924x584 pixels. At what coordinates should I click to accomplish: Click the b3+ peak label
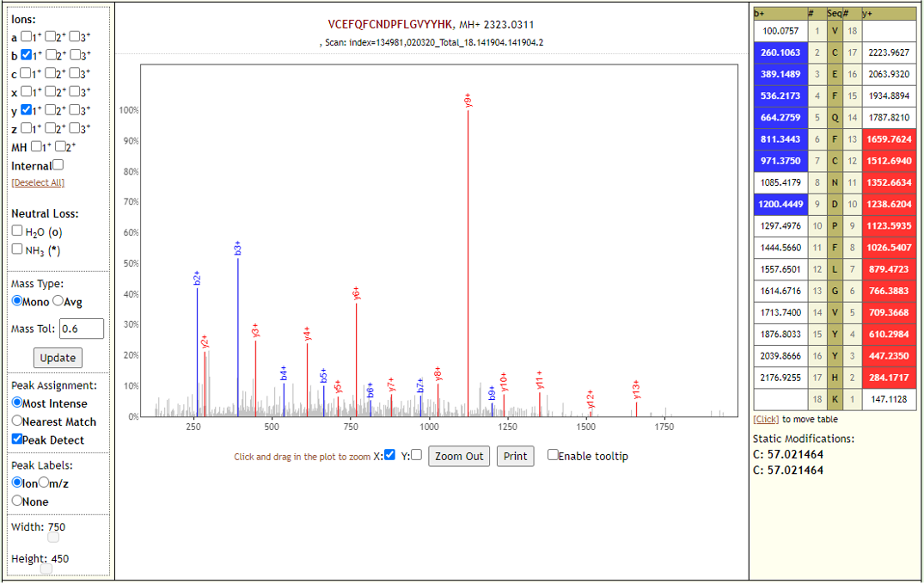[x=237, y=248]
